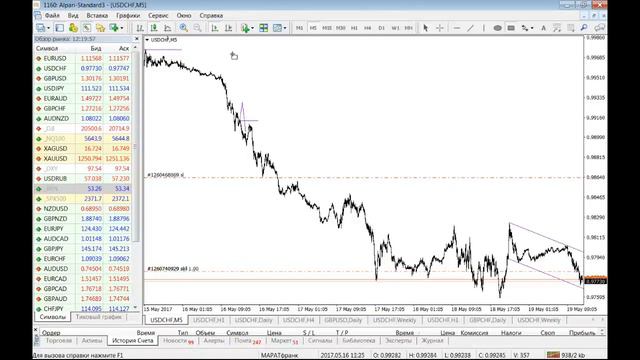Select the XAUUSD row in Market Watch

[x=83, y=158]
